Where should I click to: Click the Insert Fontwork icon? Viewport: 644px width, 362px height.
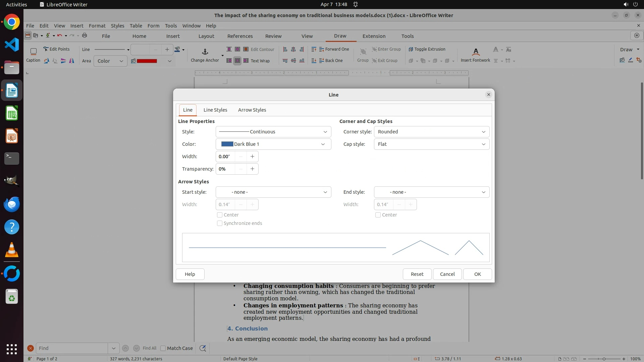pos(475,52)
